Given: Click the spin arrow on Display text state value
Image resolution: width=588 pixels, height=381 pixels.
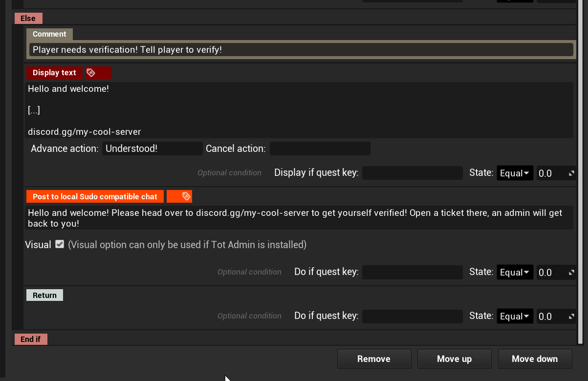Looking at the screenshot, I should (571, 173).
